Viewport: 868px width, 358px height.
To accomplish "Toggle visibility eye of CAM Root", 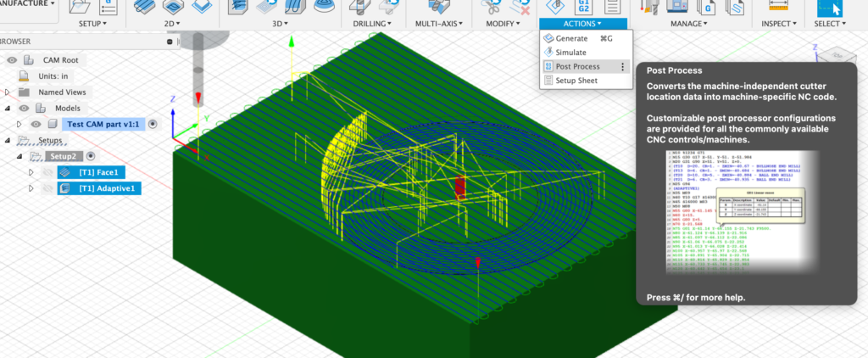I will click(13, 60).
